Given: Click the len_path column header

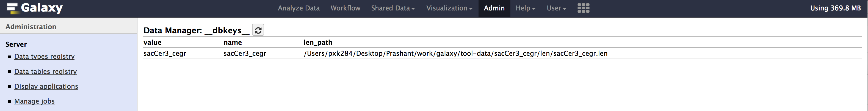Looking at the screenshot, I should [x=318, y=42].
